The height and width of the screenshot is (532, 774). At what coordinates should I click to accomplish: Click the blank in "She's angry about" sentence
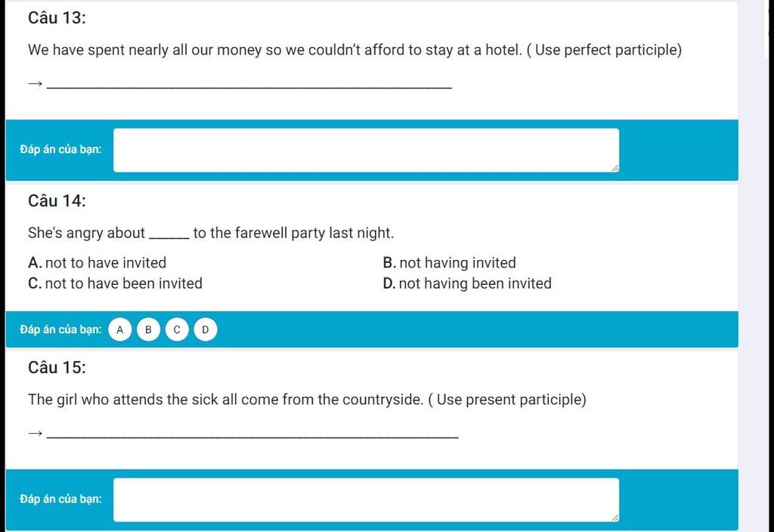(169, 235)
